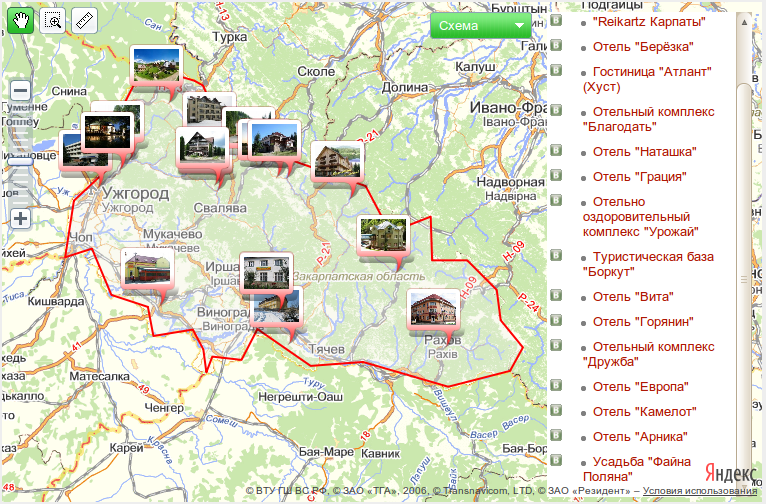Open the Отель "Вита" link
The width and height of the screenshot is (766, 504).
click(633, 297)
